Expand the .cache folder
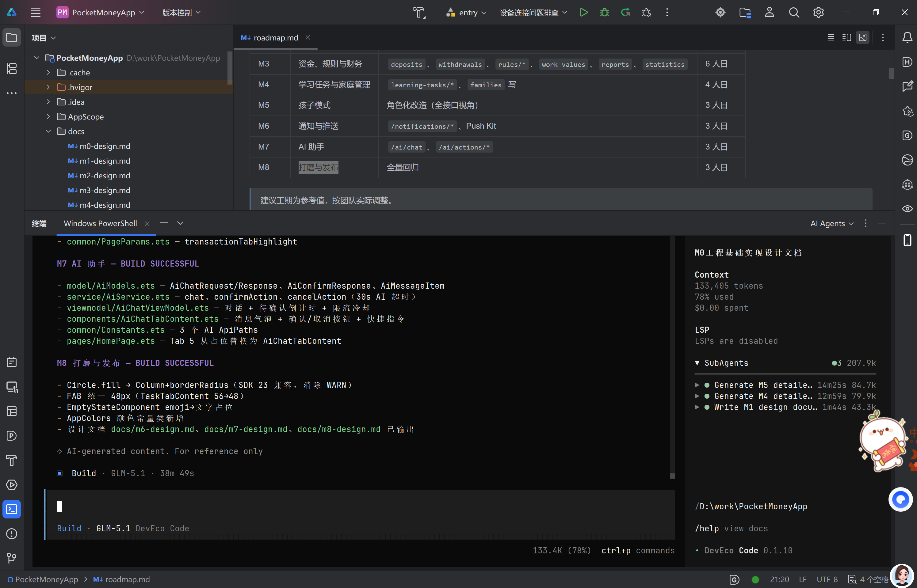Viewport: 917px width, 588px height. pyautogui.click(x=48, y=72)
